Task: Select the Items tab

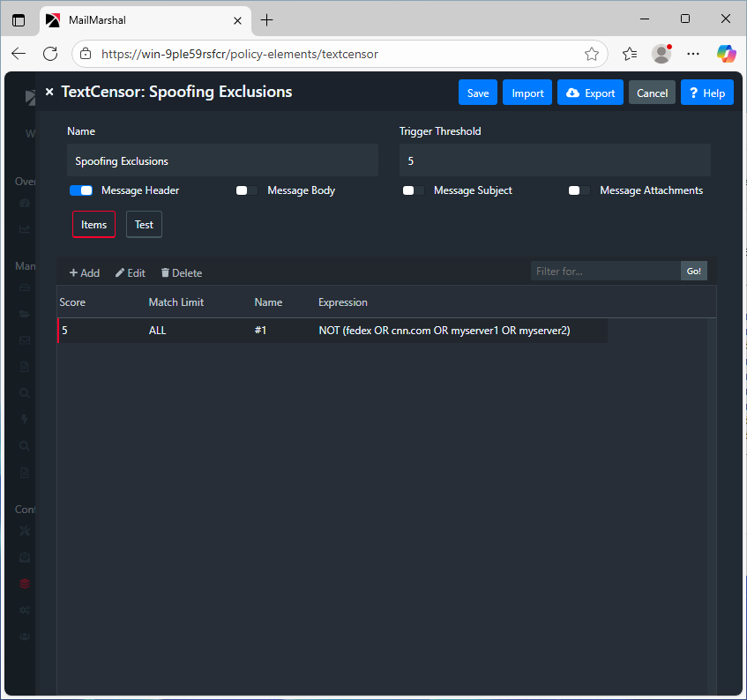Action: pyautogui.click(x=93, y=225)
